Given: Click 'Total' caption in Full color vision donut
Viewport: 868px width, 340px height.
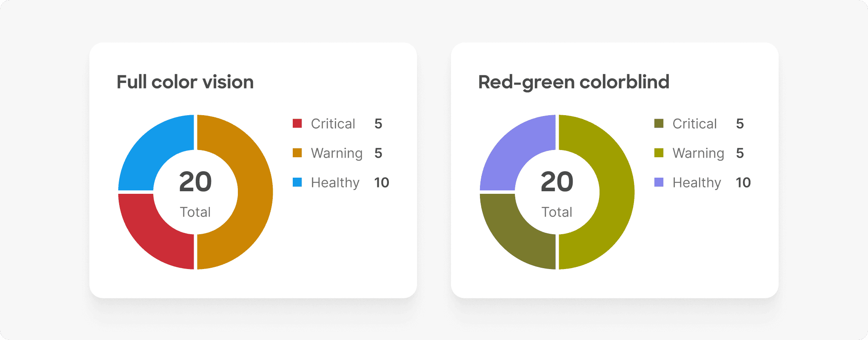Looking at the screenshot, I should click(195, 212).
